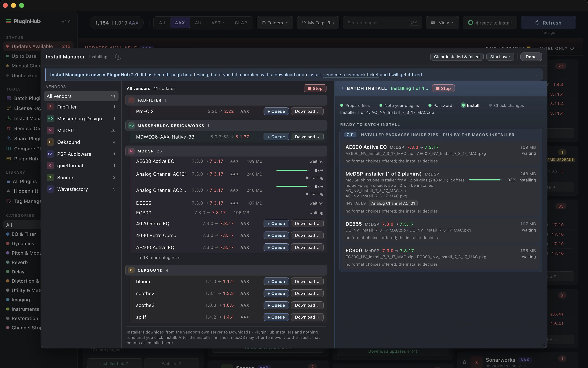
Task: Queue the 4030 Retro Comp update
Action: coord(276,235)
